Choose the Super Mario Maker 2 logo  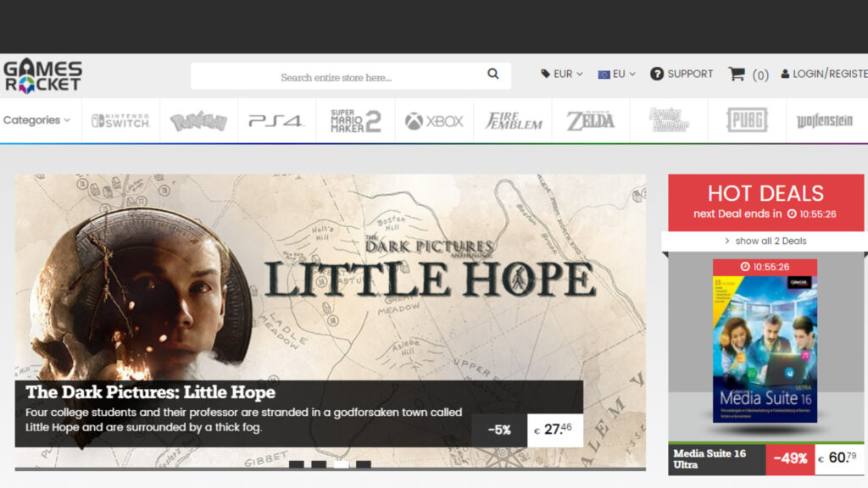click(x=355, y=121)
